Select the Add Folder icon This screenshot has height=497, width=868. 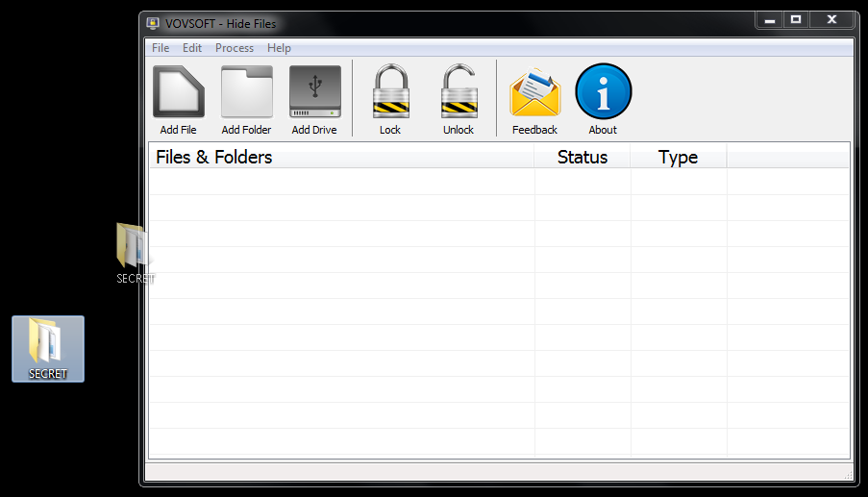(246, 93)
